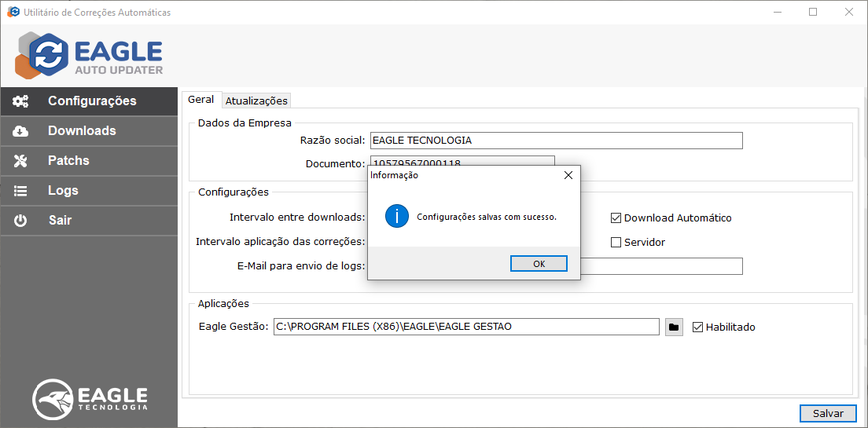Click 'Intervalo aplicação das correções:' label

click(x=281, y=242)
